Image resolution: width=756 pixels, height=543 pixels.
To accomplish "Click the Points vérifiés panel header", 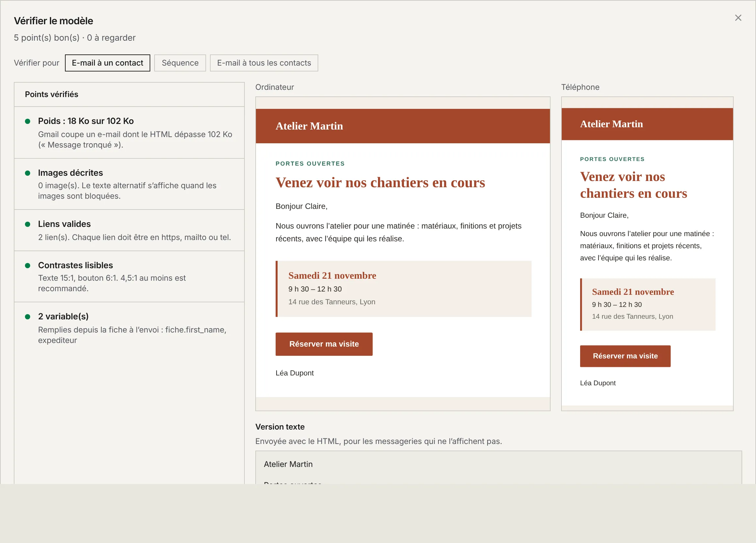I will coord(129,95).
